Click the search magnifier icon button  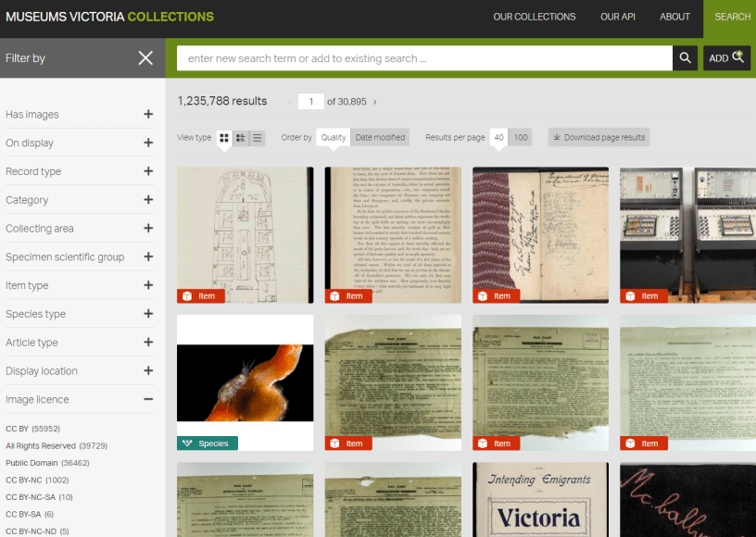point(685,58)
